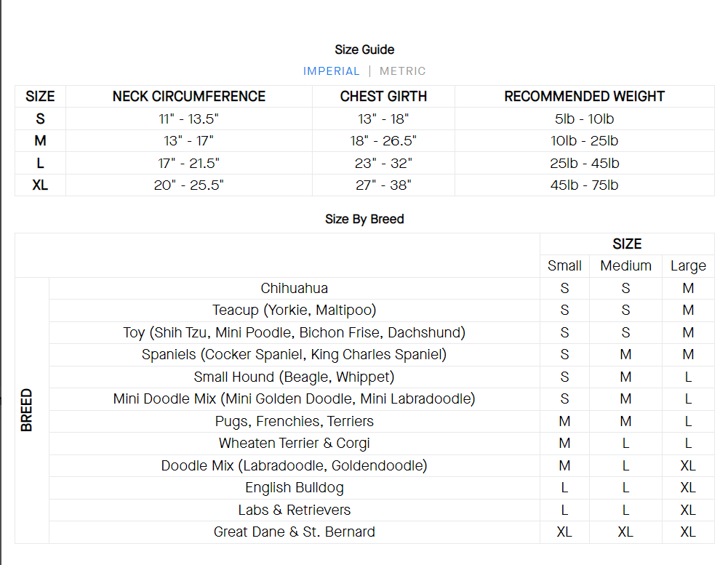Click the Labs & Retrievers breed name
The width and height of the screenshot is (728, 565).
295,510
